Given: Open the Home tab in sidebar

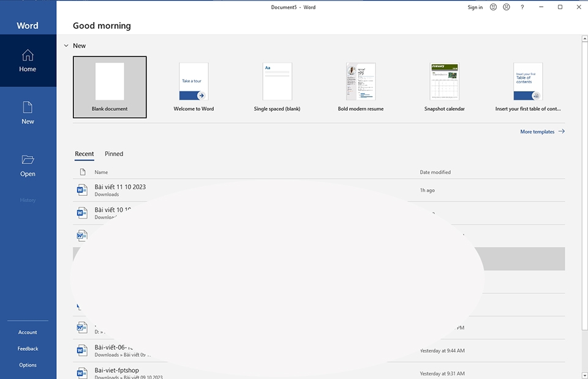Looking at the screenshot, I should pos(28,61).
